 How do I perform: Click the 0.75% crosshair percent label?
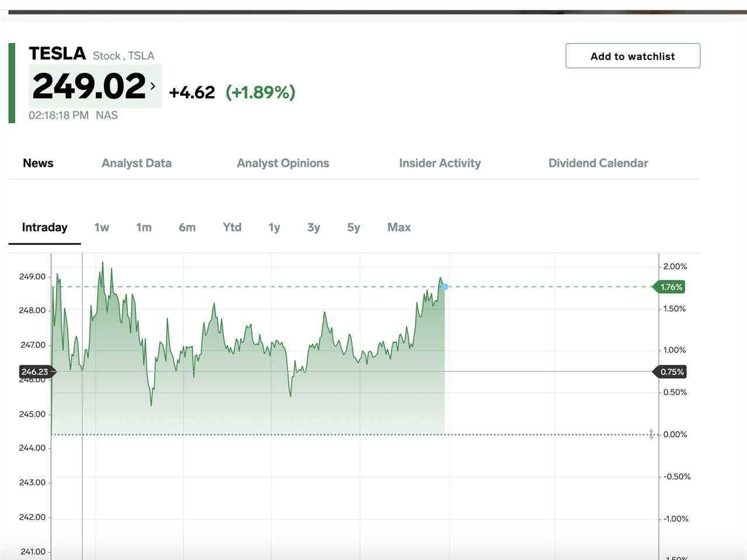[x=670, y=372]
